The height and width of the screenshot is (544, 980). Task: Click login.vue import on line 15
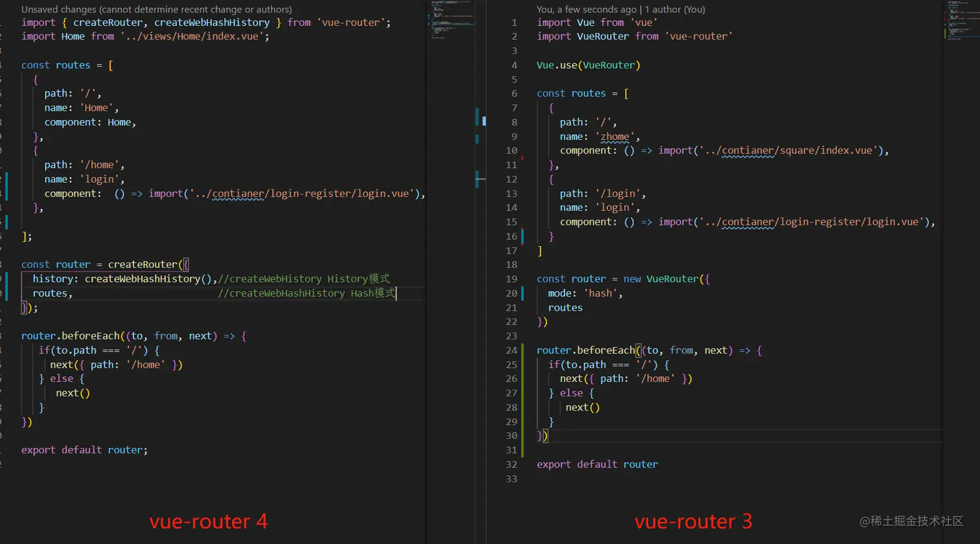[748, 221]
